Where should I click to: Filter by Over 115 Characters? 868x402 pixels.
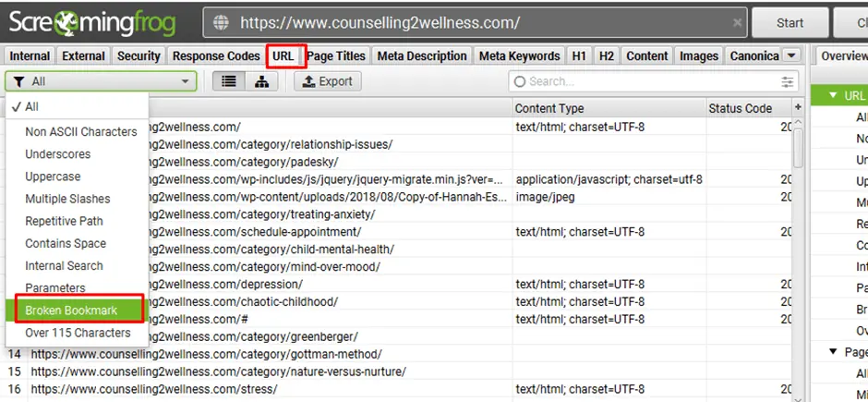pyautogui.click(x=78, y=333)
